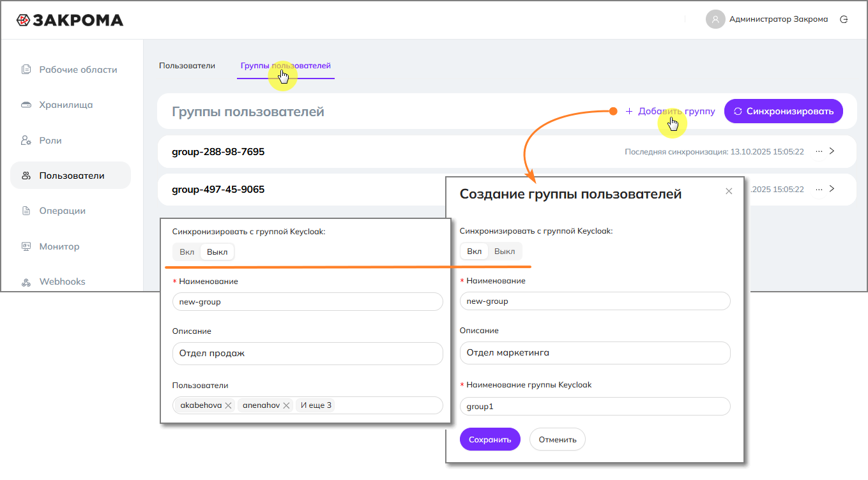The image size is (868, 480).
Task: Open Хранилища storage icon in sidebar
Action: (x=26, y=105)
